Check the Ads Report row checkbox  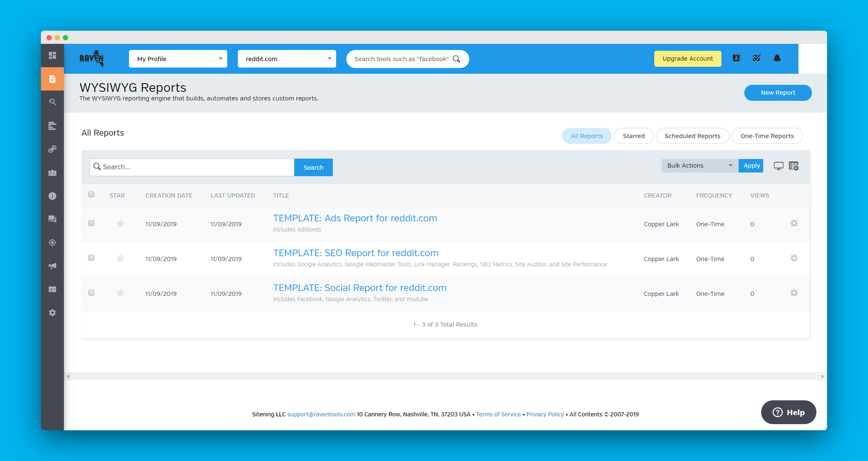tap(91, 223)
